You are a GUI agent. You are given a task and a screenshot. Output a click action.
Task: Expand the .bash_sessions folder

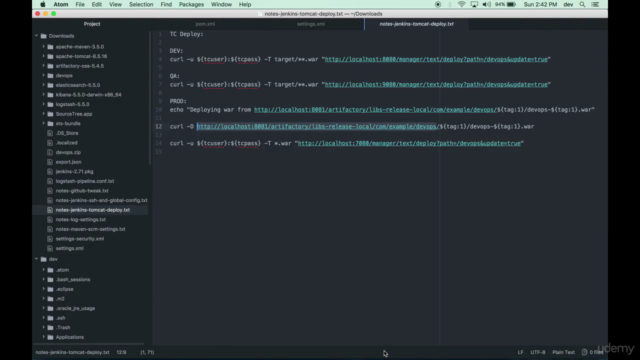pos(44,280)
